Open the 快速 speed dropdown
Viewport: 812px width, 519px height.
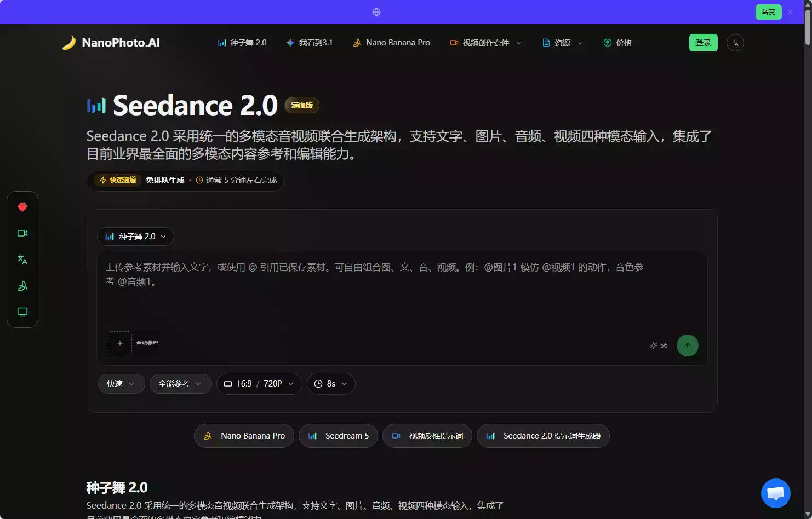pyautogui.click(x=121, y=384)
